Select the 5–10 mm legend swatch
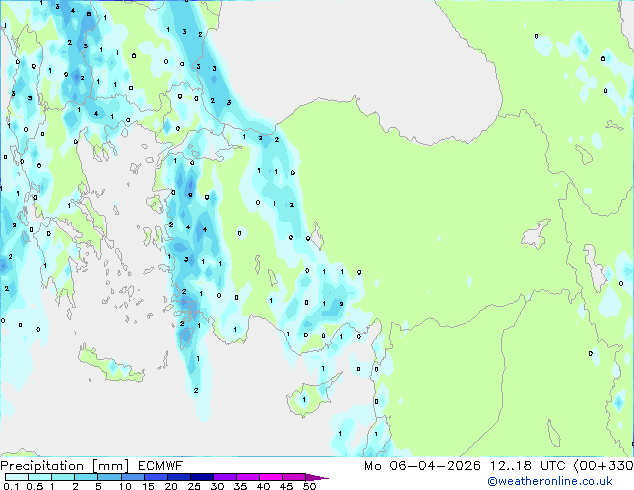Viewport: 634px width, 490px height. click(109, 477)
